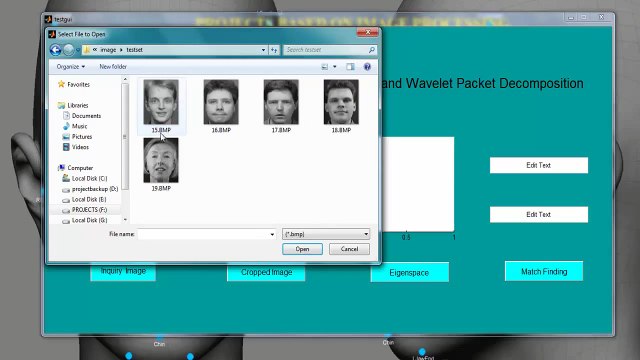Click the Eigenspace button in testgui
The width and height of the screenshot is (640, 360).
pyautogui.click(x=409, y=272)
